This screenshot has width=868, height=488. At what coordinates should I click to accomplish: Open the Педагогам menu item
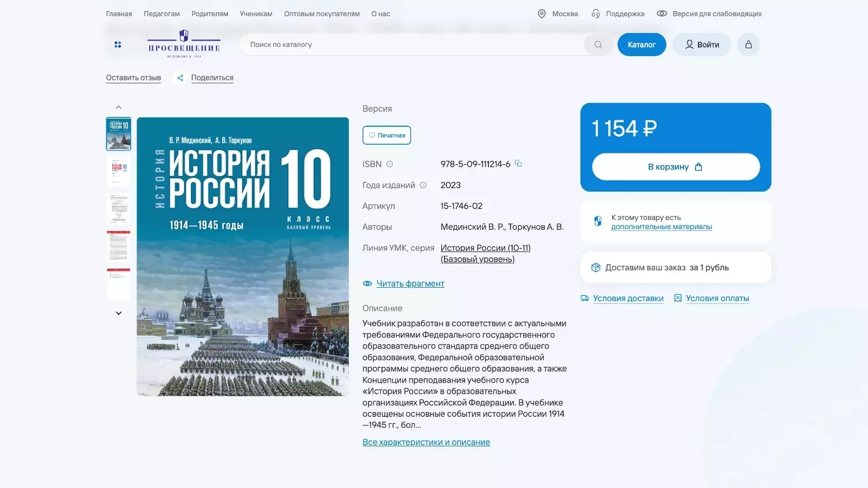161,14
